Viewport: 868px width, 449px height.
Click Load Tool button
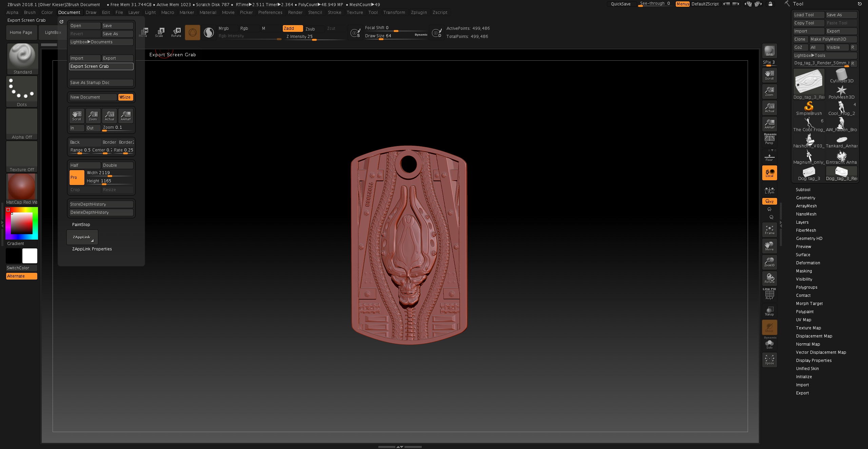pyautogui.click(x=809, y=15)
